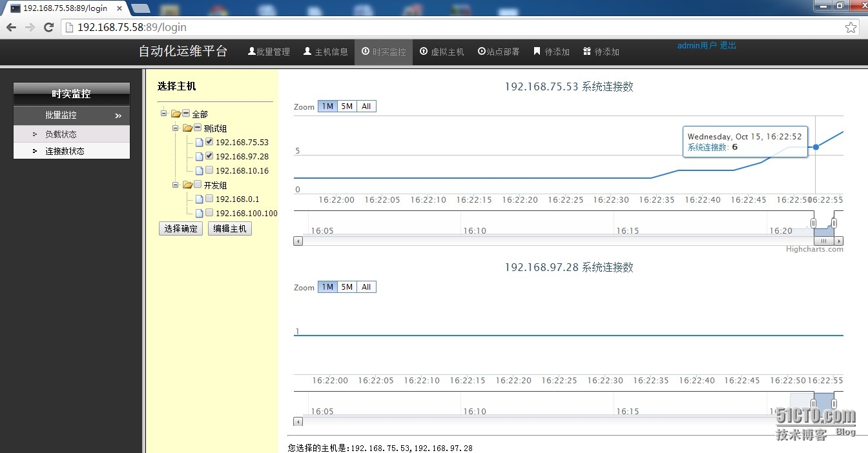Collapse the 开发组 tree group
This screenshot has height=453, width=868.
coord(176,185)
